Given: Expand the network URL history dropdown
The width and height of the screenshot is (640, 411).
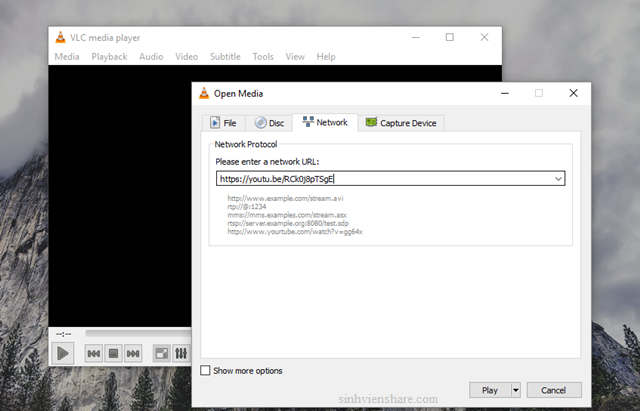Looking at the screenshot, I should click(x=558, y=179).
